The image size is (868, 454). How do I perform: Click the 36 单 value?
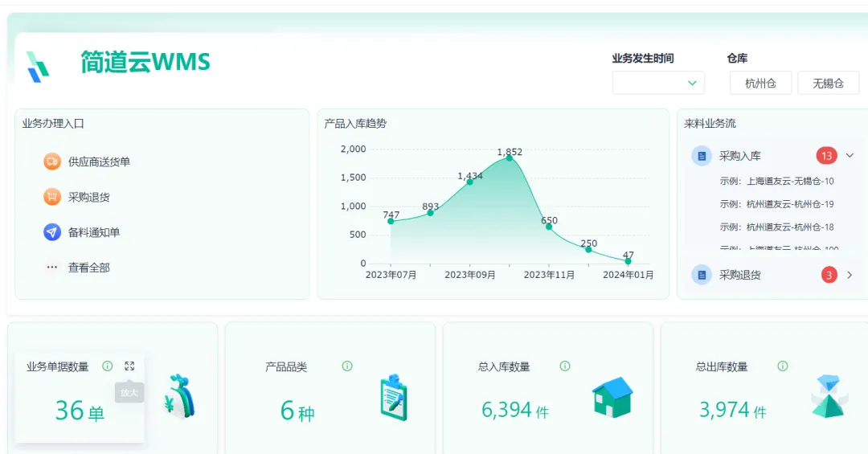click(x=80, y=411)
